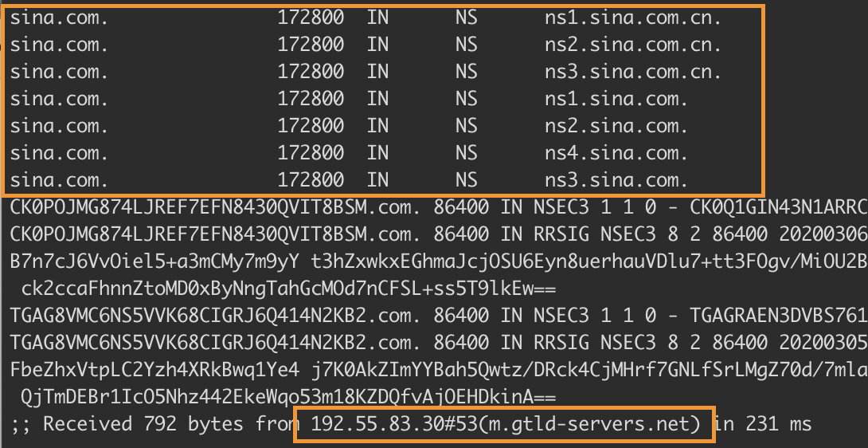This screenshot has height=448, width=868.
Task: Click the text ns1.sina.com.cn.
Action: pyautogui.click(x=633, y=18)
